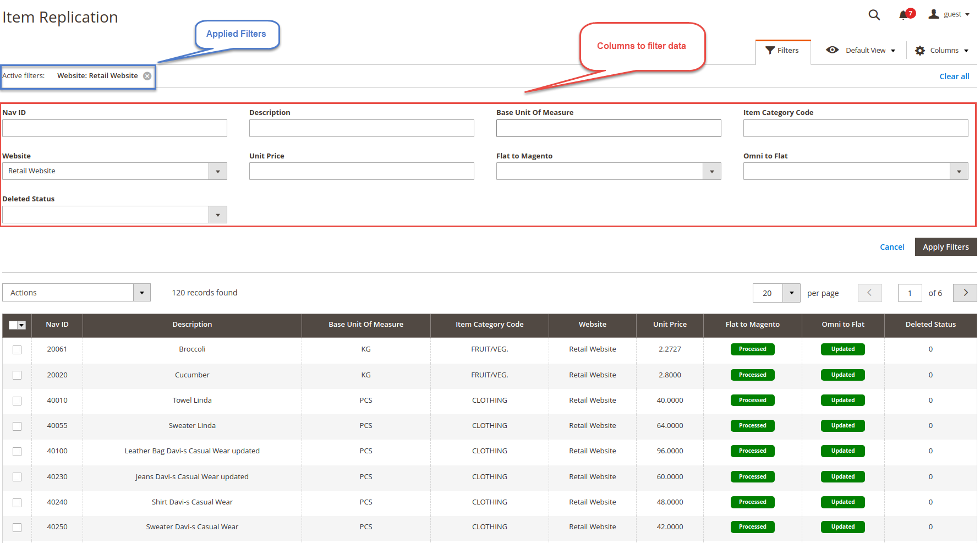Click the guest user account icon
The height and width of the screenshot is (543, 980).
(x=934, y=14)
